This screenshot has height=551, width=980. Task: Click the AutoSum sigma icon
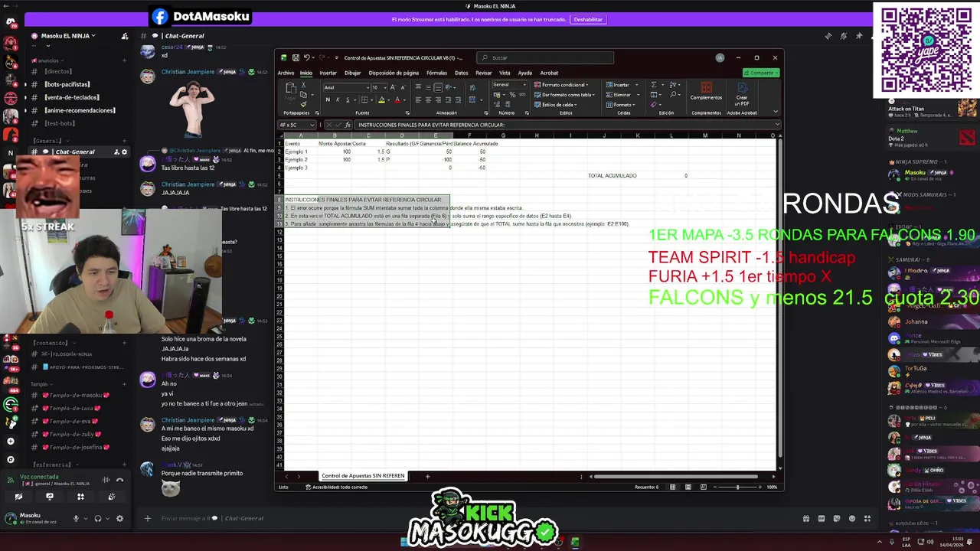point(654,85)
